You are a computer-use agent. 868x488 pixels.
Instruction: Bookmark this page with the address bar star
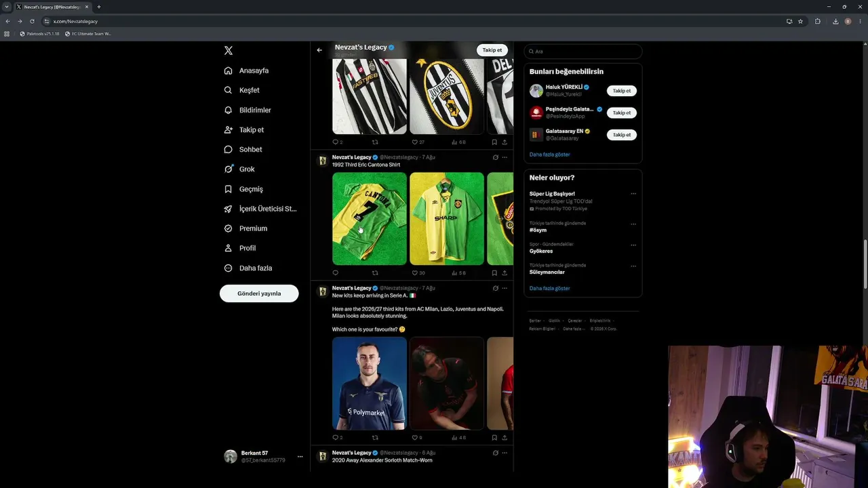[x=800, y=21]
